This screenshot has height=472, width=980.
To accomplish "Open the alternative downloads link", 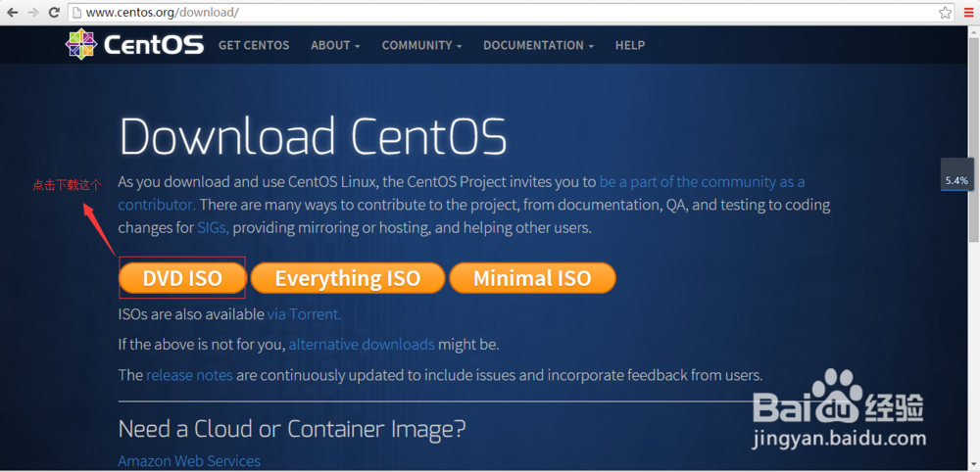I will (362, 344).
